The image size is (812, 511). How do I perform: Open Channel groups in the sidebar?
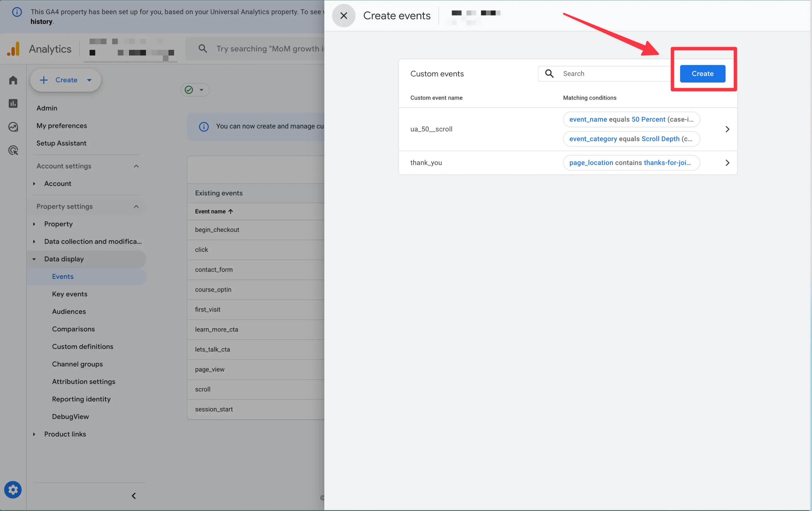77,364
